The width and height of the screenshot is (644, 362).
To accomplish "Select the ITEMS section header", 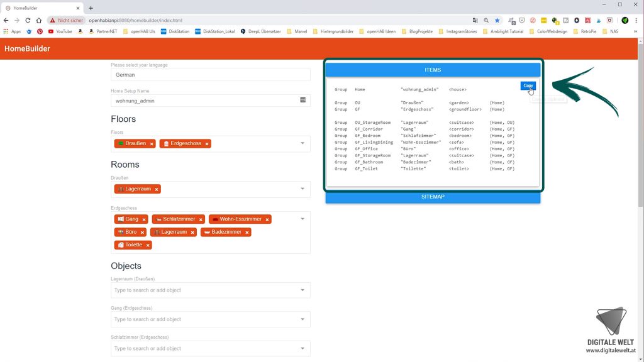I will 432,70.
